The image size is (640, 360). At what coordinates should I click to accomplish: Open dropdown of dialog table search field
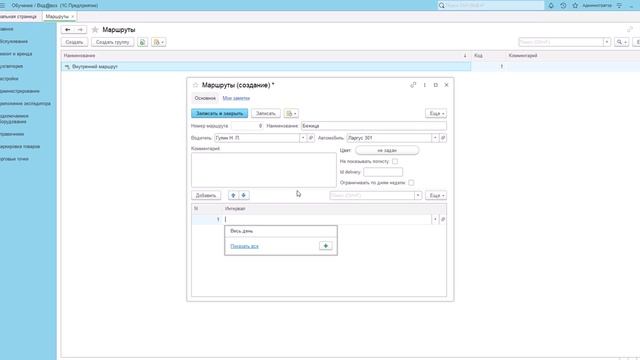pos(418,196)
